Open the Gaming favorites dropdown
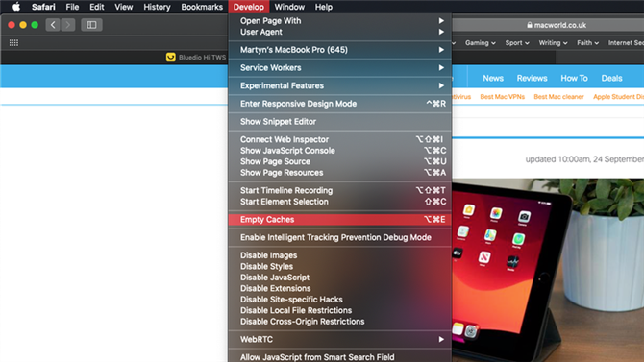This screenshot has height=362, width=644. click(x=481, y=43)
